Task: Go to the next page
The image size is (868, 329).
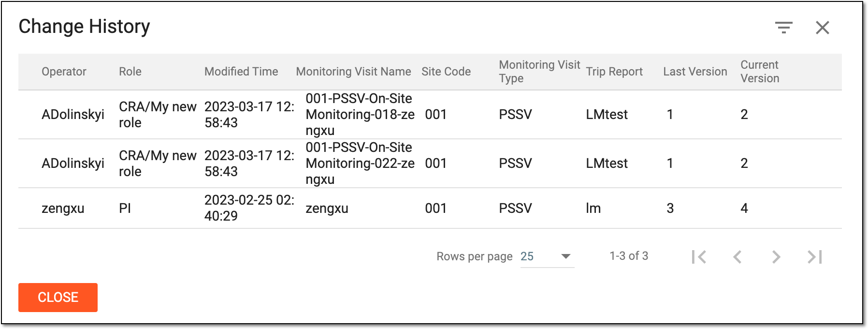Action: (x=776, y=256)
